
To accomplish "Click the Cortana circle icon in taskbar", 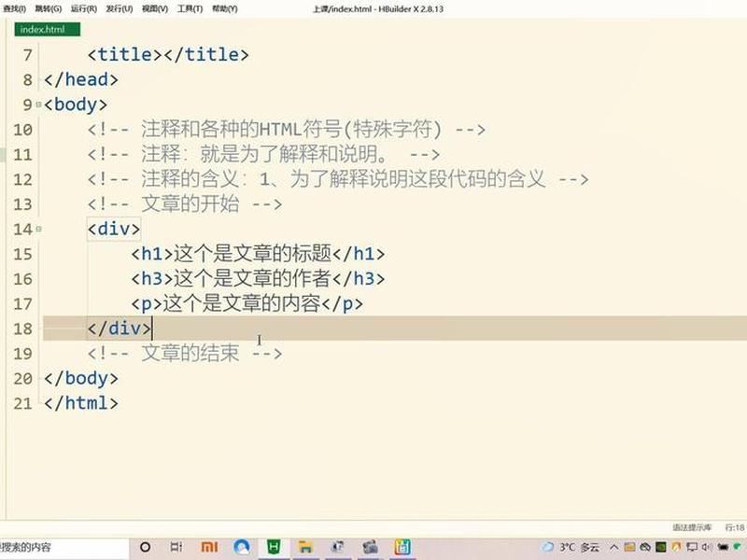I will click(x=146, y=547).
